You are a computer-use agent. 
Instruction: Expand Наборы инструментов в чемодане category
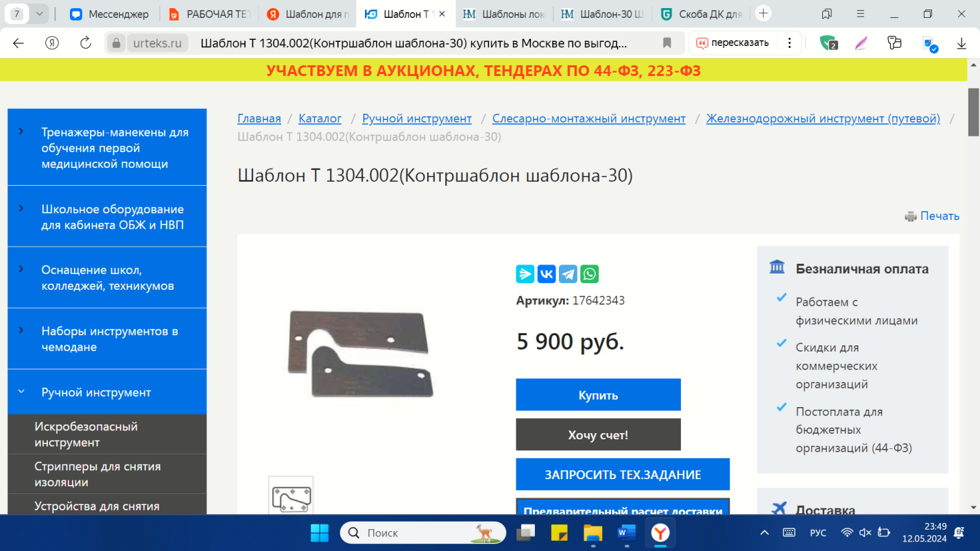[21, 330]
